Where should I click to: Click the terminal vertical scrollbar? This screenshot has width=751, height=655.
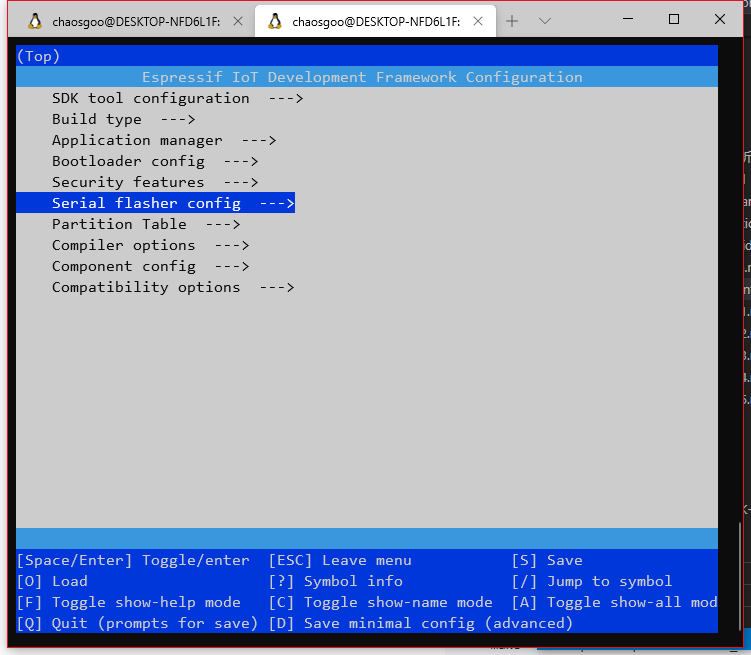(x=740, y=576)
